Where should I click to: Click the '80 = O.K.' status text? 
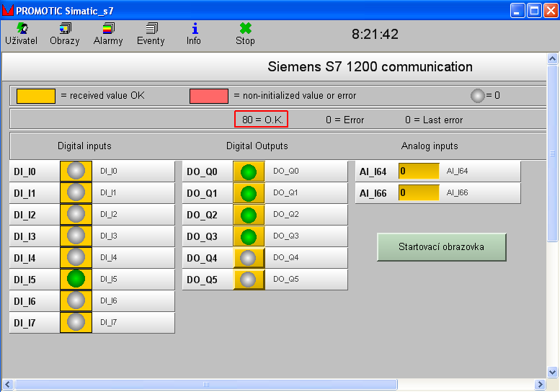(x=262, y=120)
